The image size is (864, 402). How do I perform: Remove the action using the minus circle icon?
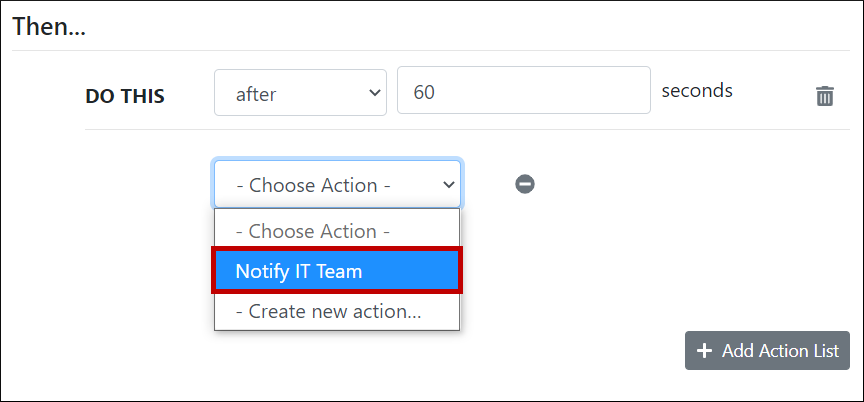pyautogui.click(x=525, y=184)
